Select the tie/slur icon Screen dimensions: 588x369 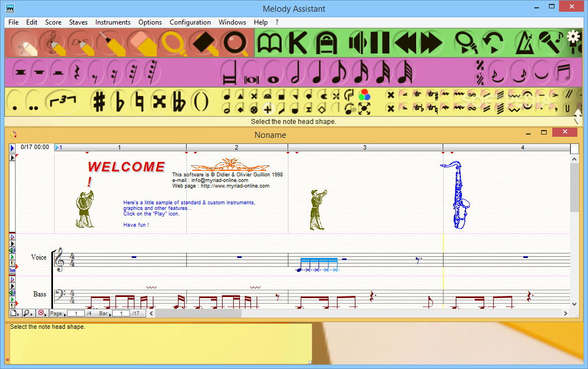[x=541, y=73]
